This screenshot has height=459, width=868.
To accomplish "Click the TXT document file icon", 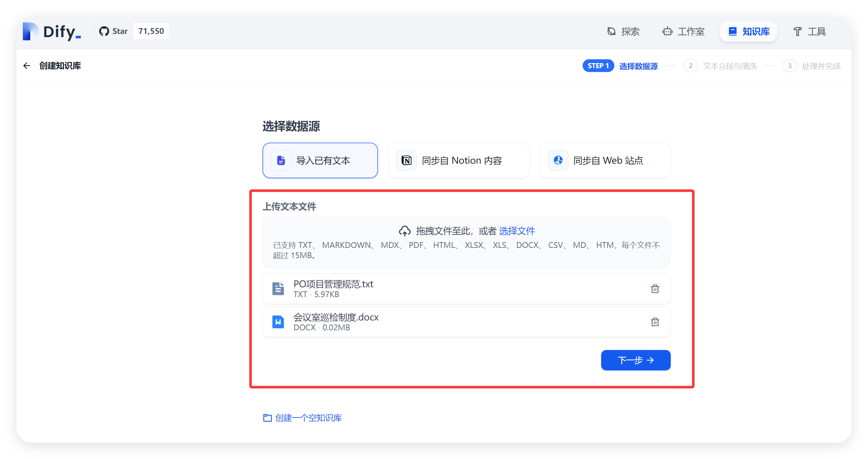I will pos(278,289).
